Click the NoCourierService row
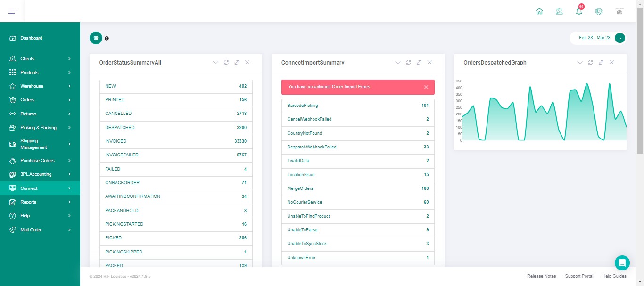The height and width of the screenshot is (286, 644). (358, 203)
